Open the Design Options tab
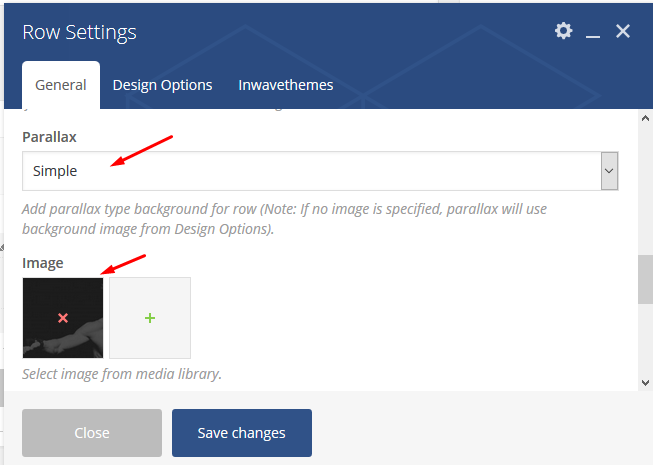 (162, 85)
